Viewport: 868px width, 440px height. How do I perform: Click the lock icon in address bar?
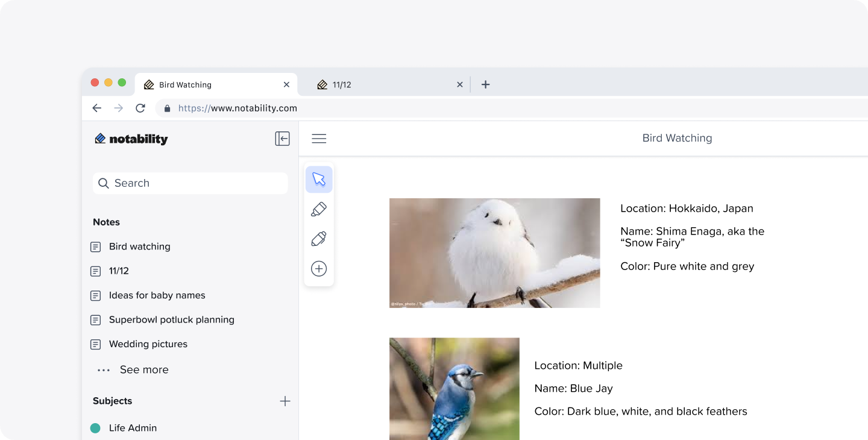tap(167, 108)
